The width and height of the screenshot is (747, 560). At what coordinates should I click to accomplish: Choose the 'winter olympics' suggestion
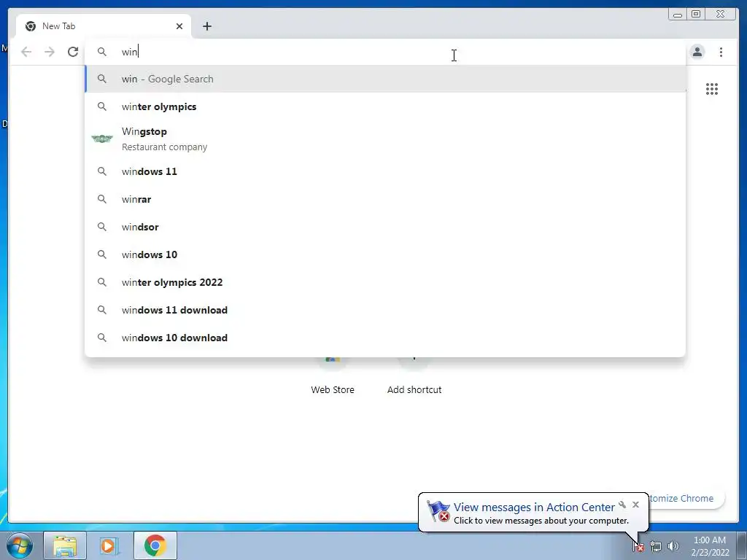[385, 106]
